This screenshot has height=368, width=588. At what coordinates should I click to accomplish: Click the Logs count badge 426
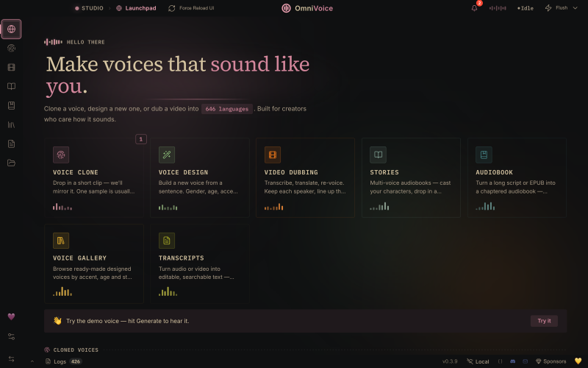[x=76, y=361]
